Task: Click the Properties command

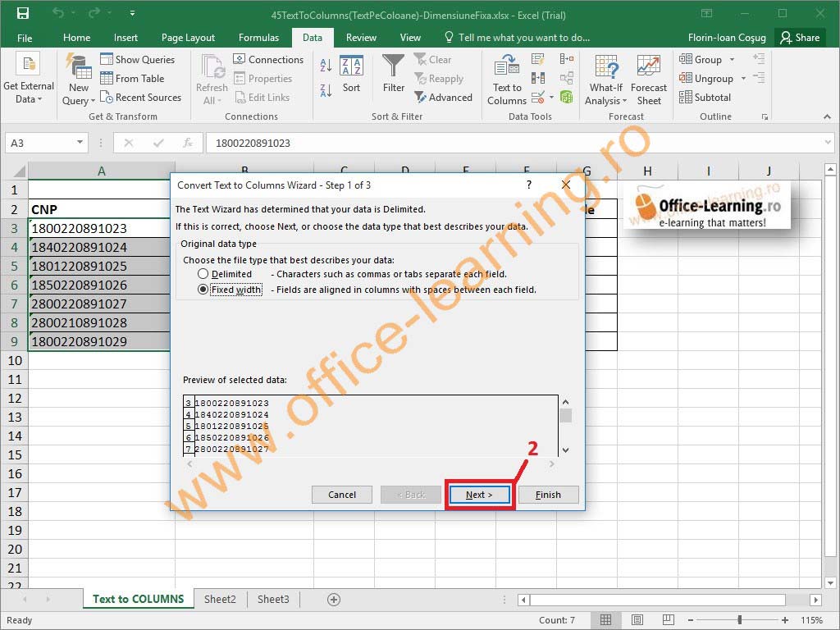Action: 263,78
